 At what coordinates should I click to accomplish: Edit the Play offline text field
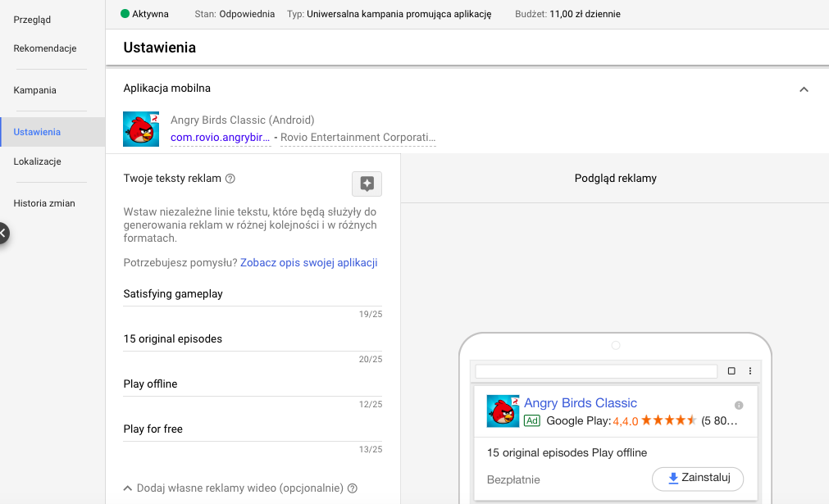coord(253,384)
